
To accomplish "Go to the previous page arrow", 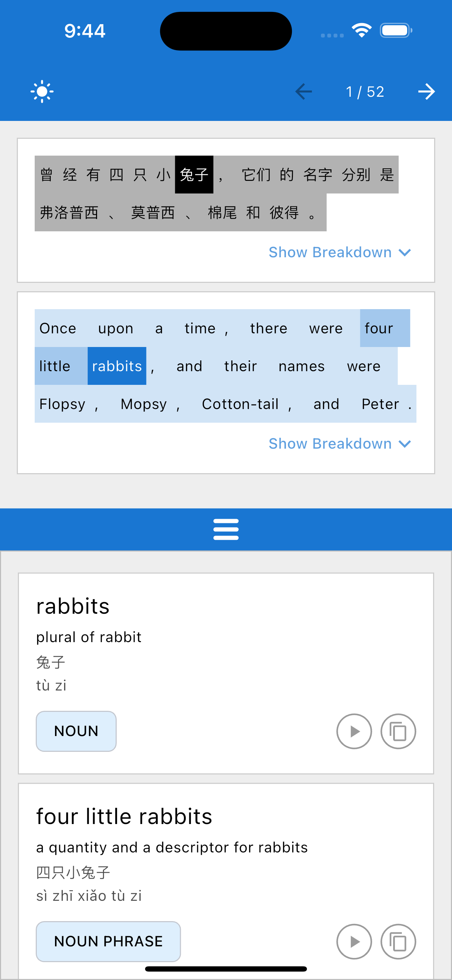I will tap(303, 91).
